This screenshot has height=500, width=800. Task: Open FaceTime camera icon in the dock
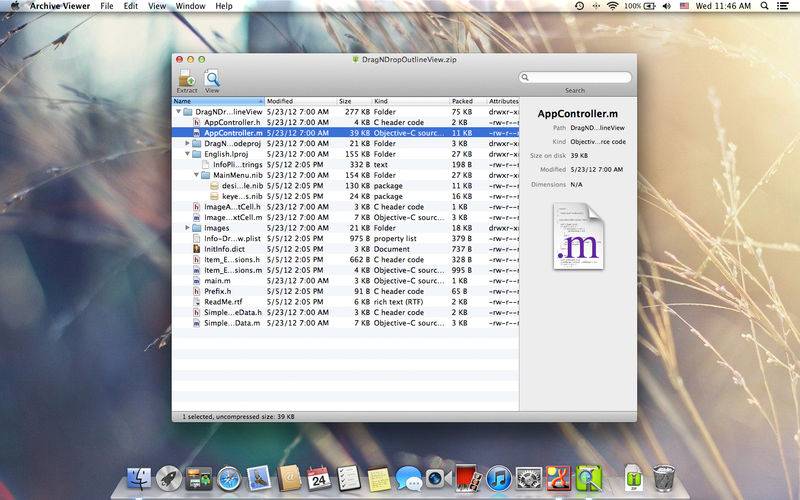point(439,479)
